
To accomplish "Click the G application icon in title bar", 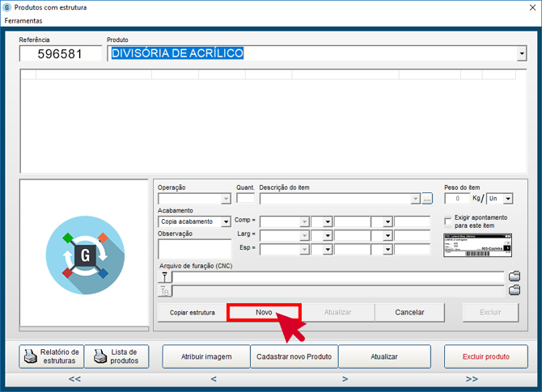I will click(6, 7).
